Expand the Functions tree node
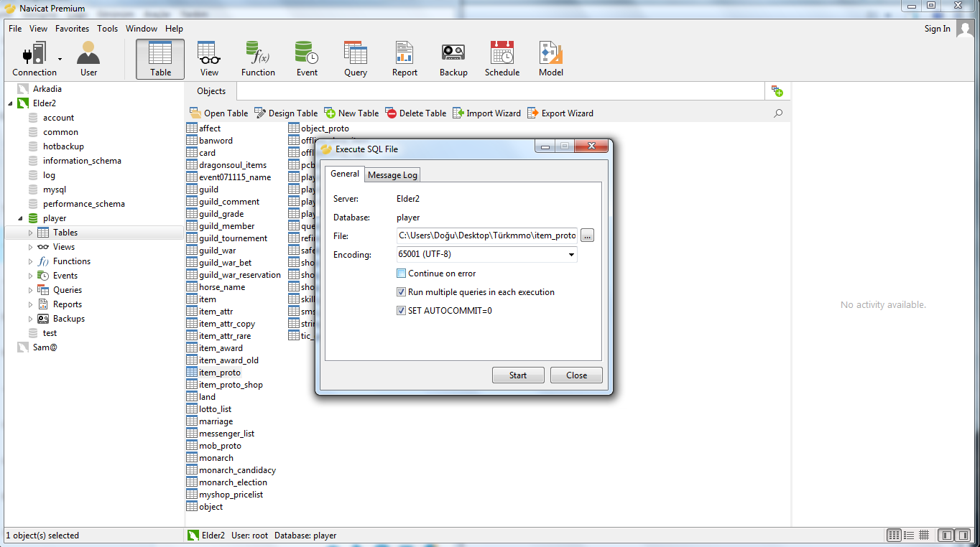 pyautogui.click(x=30, y=261)
